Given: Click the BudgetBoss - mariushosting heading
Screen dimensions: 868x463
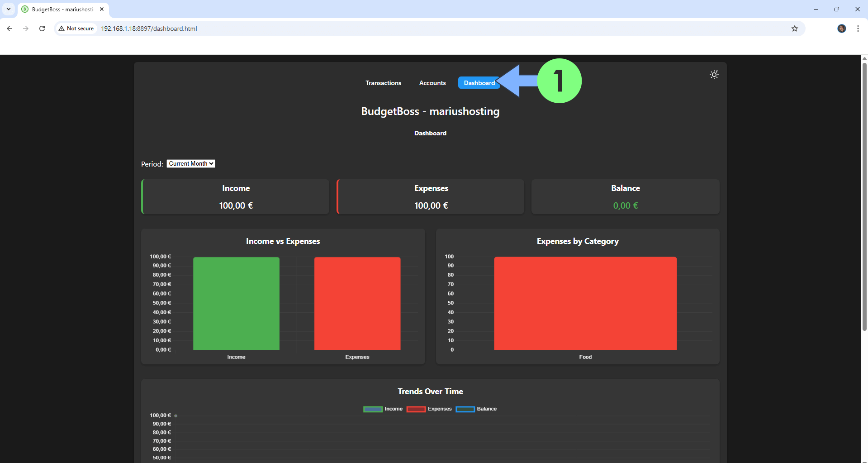Looking at the screenshot, I should point(430,111).
